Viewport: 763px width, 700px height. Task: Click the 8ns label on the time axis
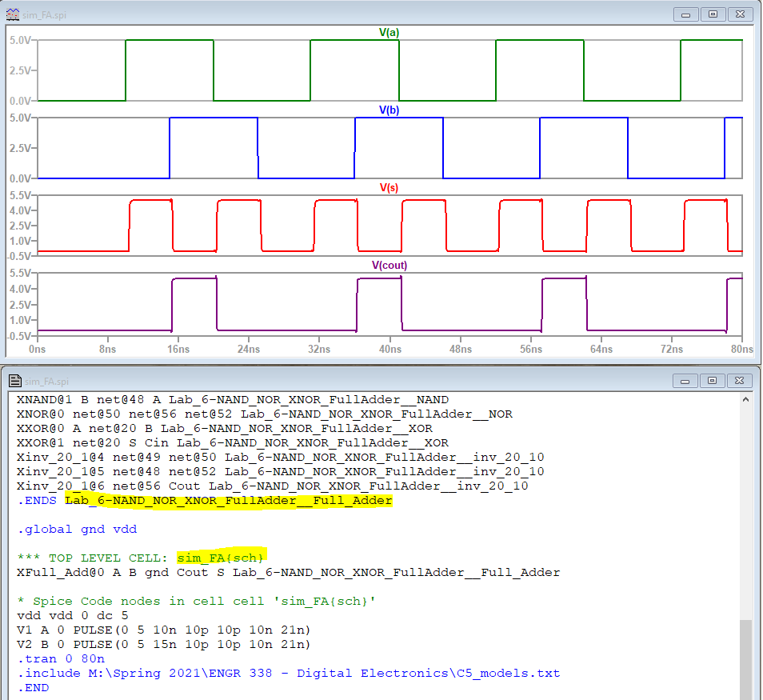[x=107, y=349]
